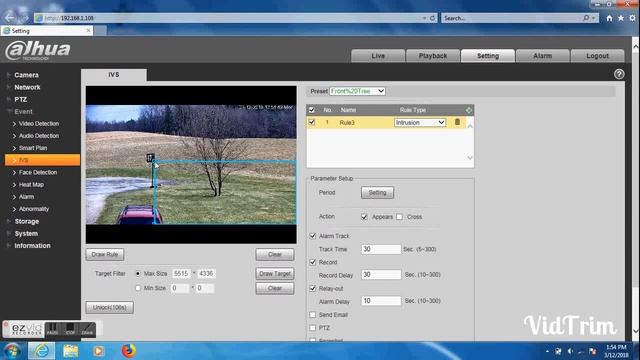Click the browser back arrow
This screenshot has width=640, height=360.
coord(10,18)
